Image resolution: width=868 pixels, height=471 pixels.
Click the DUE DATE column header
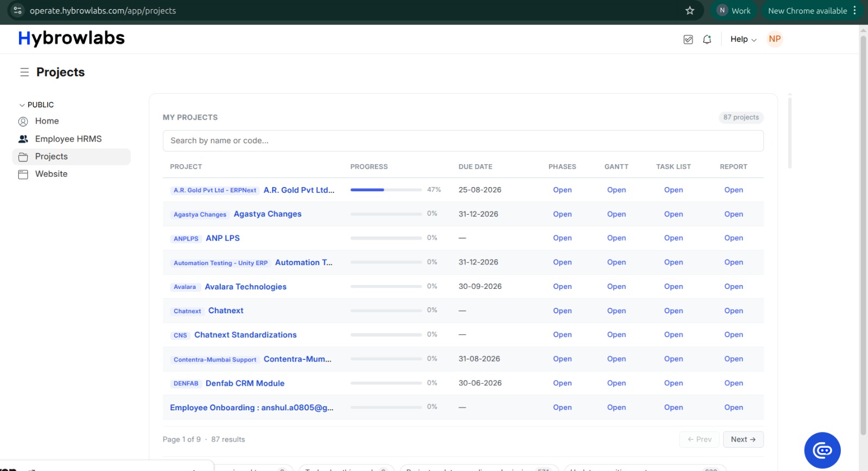coord(475,167)
